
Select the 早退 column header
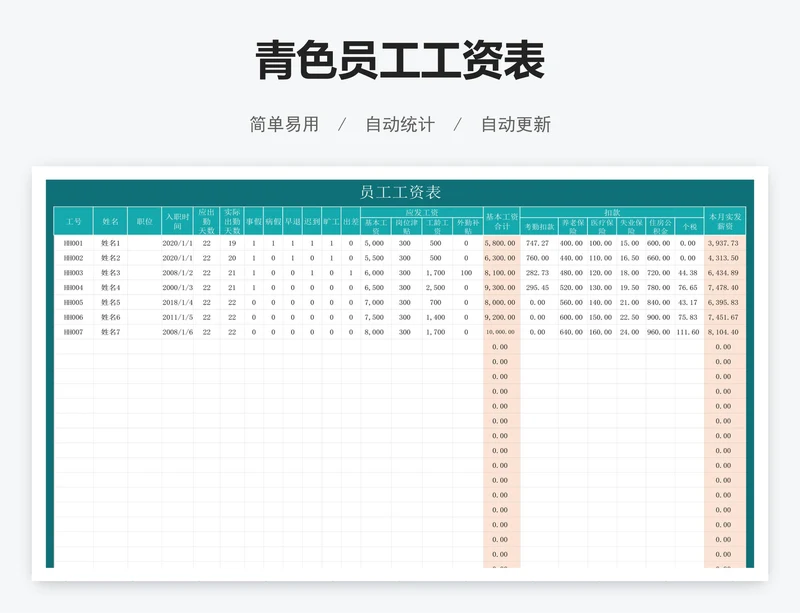292,221
